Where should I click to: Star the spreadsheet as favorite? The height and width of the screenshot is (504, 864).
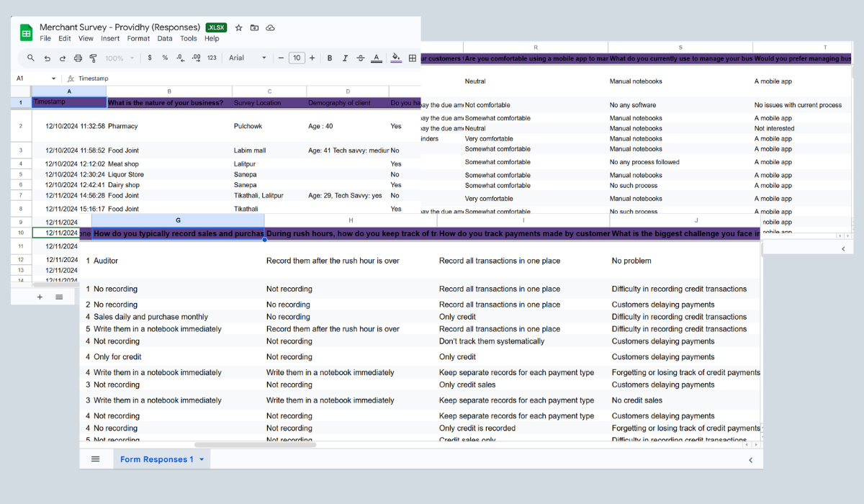238,27
